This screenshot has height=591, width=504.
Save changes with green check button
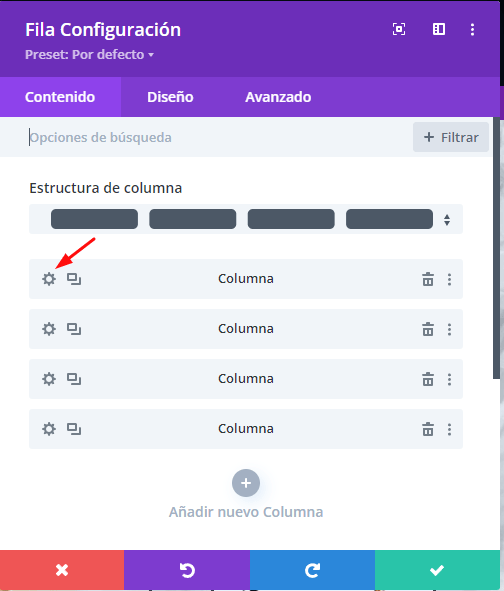click(x=437, y=570)
